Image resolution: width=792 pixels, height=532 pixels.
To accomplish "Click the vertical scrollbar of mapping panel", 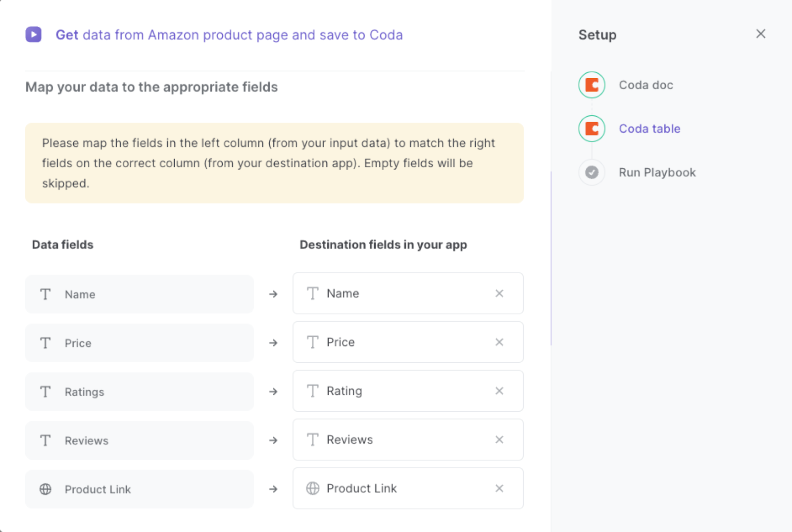I will [551, 258].
